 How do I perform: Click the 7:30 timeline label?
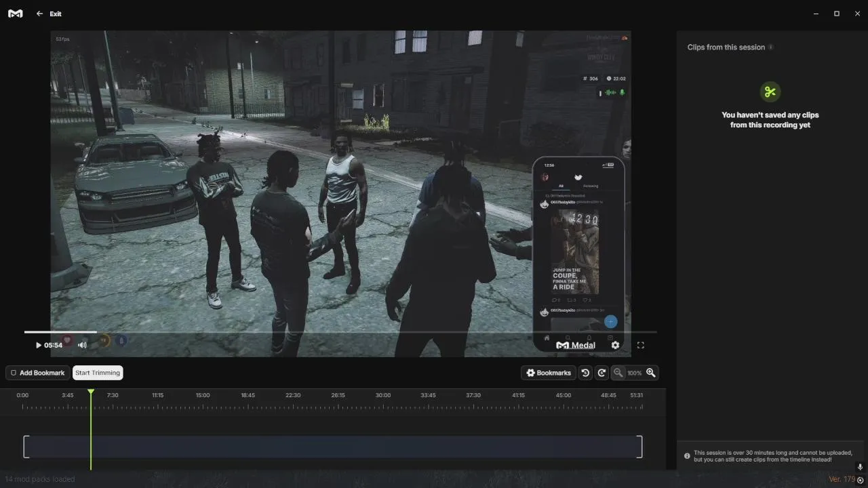pyautogui.click(x=113, y=395)
